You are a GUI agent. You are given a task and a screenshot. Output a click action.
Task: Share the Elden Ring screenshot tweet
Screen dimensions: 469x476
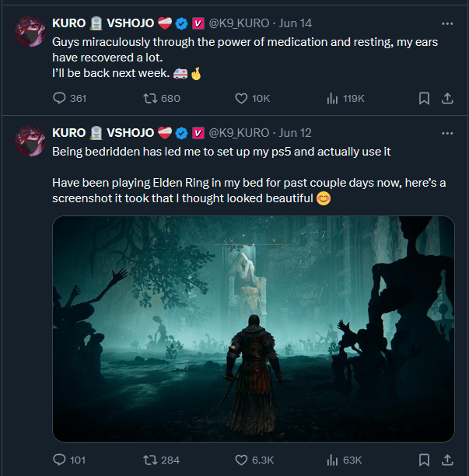447,460
